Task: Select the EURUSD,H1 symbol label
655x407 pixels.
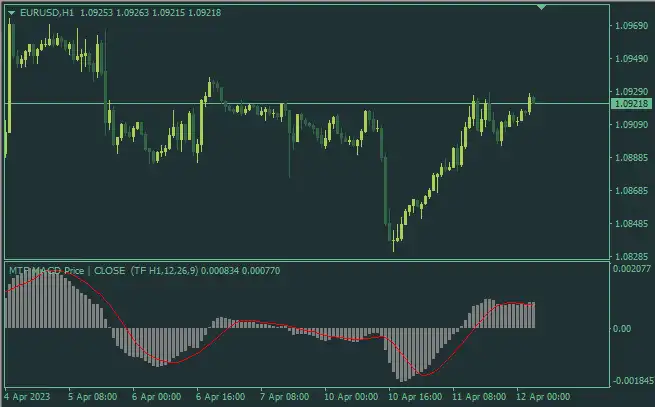Action: tap(47, 13)
